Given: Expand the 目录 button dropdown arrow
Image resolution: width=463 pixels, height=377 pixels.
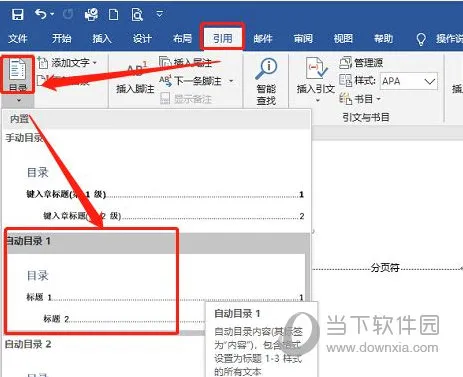Looking at the screenshot, I should (x=19, y=100).
